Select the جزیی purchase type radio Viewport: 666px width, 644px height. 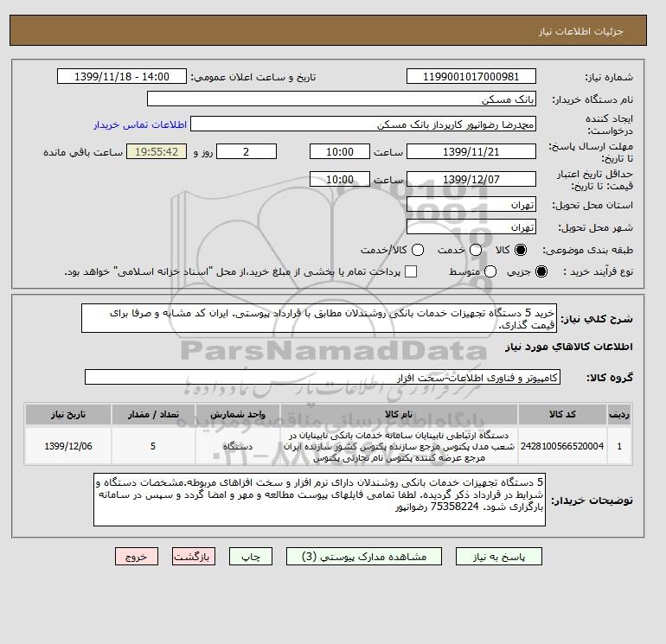coord(541,271)
